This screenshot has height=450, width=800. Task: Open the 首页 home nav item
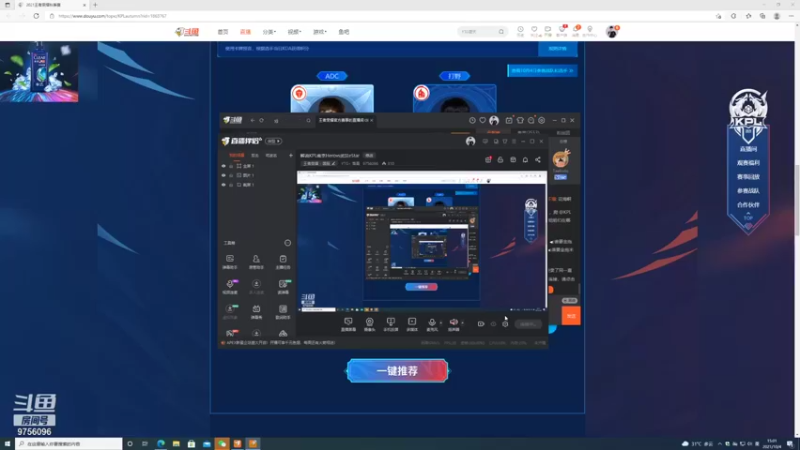tap(223, 32)
